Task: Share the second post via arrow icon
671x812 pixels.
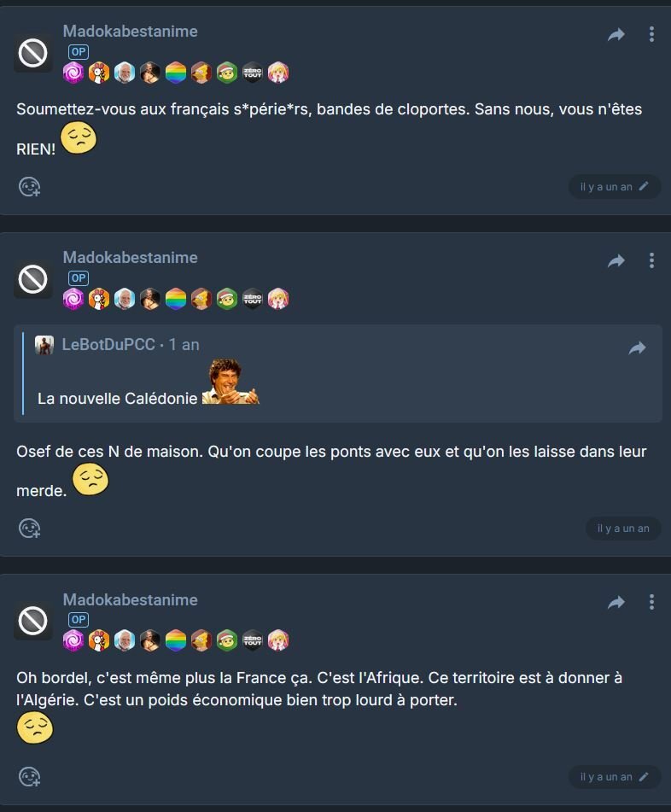Action: coord(616,261)
